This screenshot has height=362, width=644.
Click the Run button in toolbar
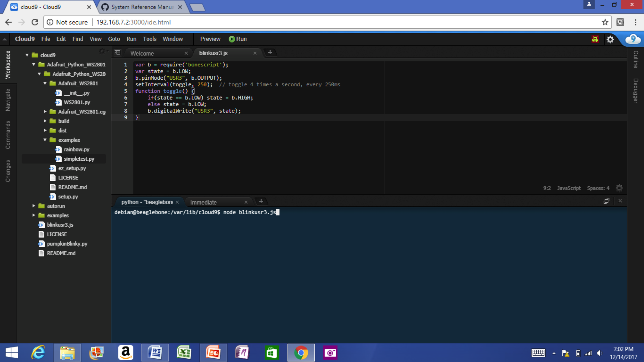click(237, 39)
